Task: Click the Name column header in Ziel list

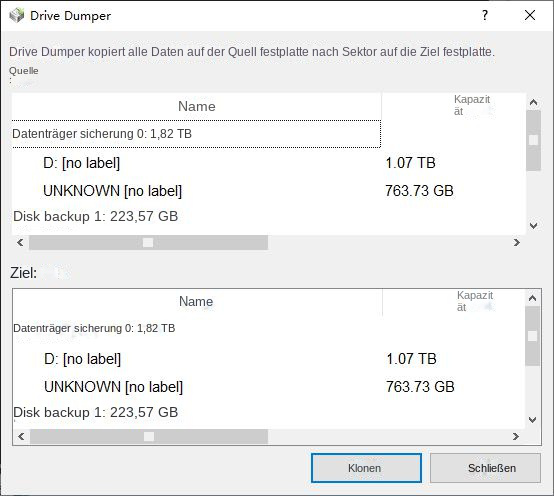Action: coord(197,302)
